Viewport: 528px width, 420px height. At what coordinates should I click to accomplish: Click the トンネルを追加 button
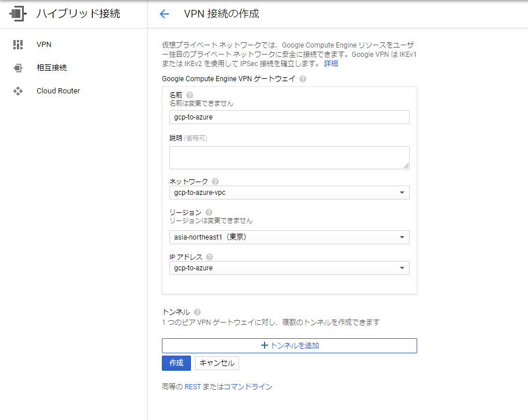click(290, 346)
